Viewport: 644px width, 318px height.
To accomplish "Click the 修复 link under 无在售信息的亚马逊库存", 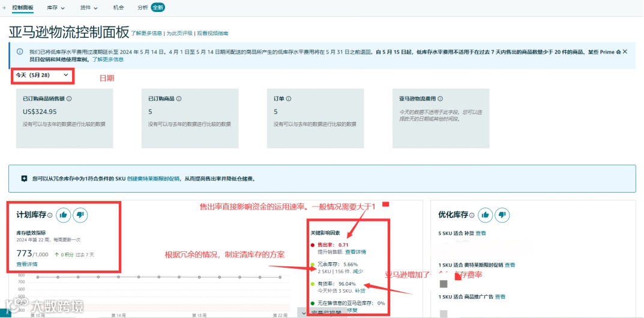I will click(x=352, y=310).
